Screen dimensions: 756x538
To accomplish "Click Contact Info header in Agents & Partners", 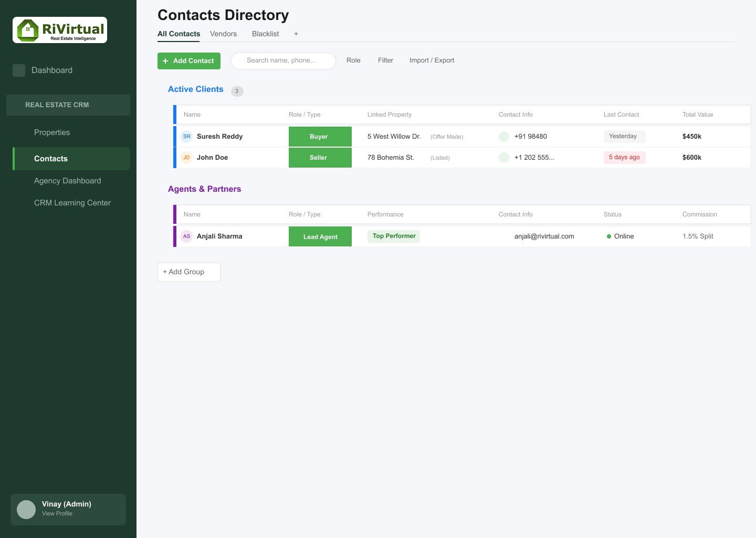I will pos(516,214).
